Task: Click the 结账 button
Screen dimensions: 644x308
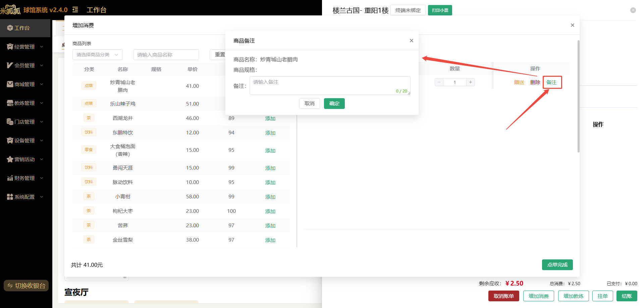Action: (627, 296)
